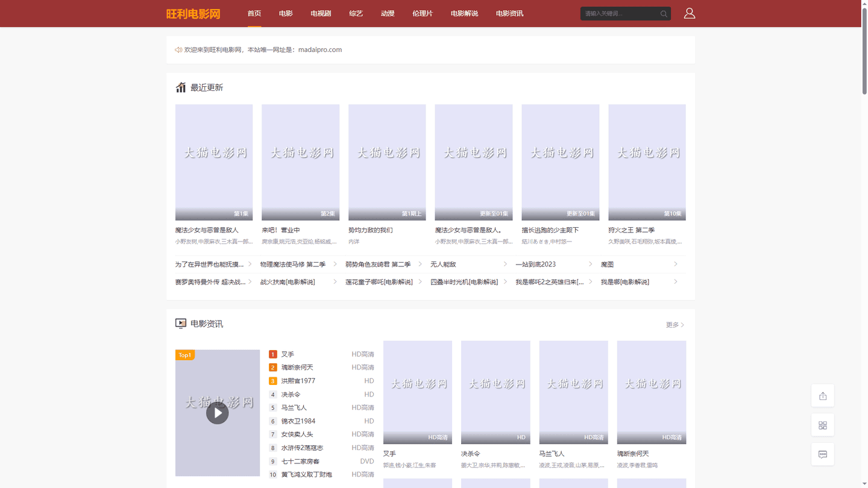
Task: Open 我是哪吒2之英雄归来 link
Action: click(550, 282)
